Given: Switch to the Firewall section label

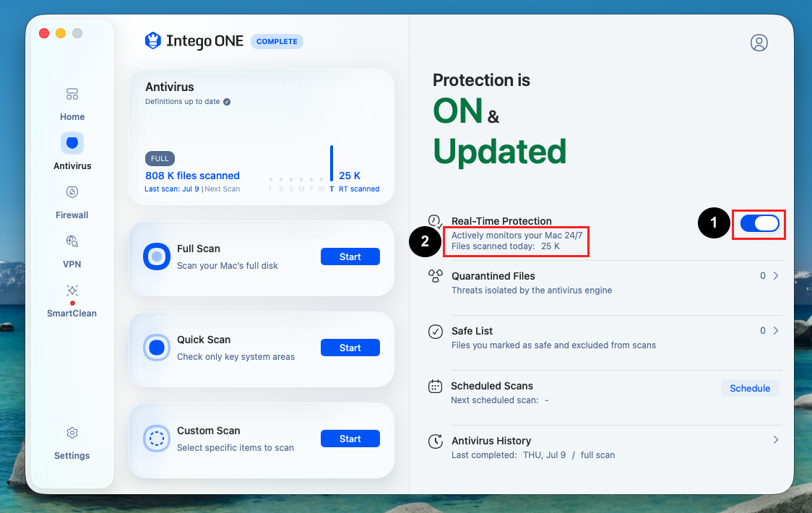Looking at the screenshot, I should click(x=72, y=215).
